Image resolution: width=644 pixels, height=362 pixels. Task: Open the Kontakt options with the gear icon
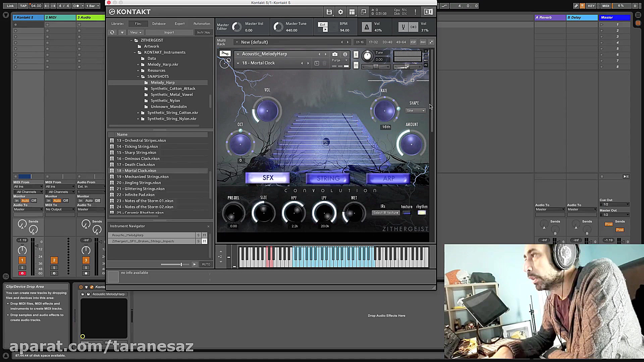coord(340,12)
